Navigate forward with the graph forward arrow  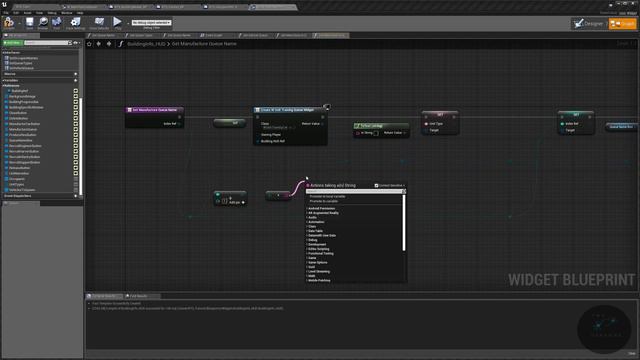[109, 44]
